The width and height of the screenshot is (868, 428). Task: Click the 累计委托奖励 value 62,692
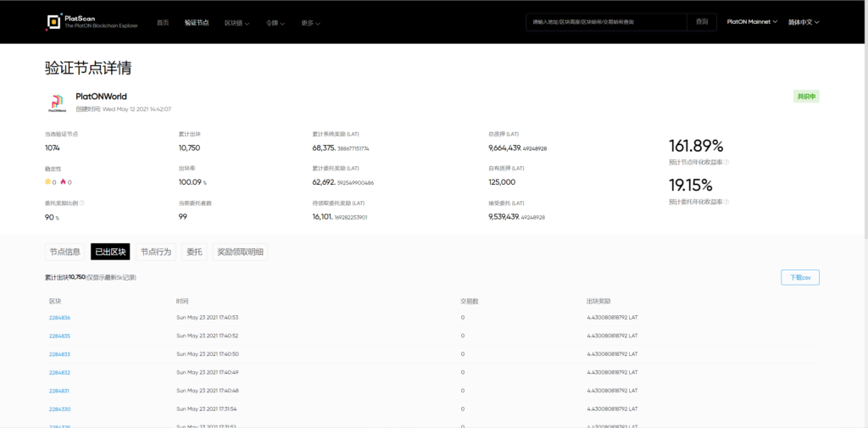343,182
